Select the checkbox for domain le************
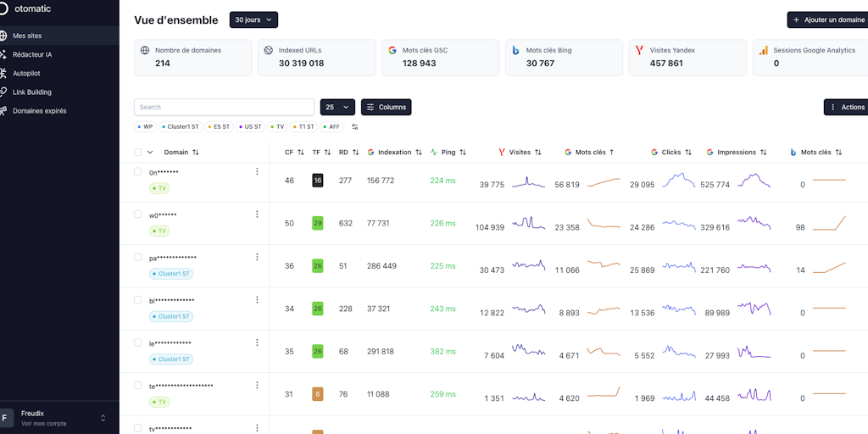The height and width of the screenshot is (434, 868). 138,342
